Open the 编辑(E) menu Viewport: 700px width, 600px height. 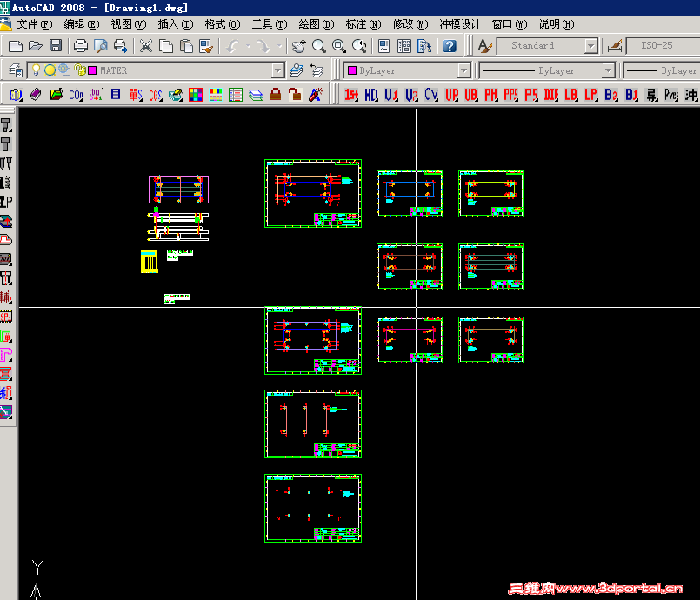pos(82,24)
